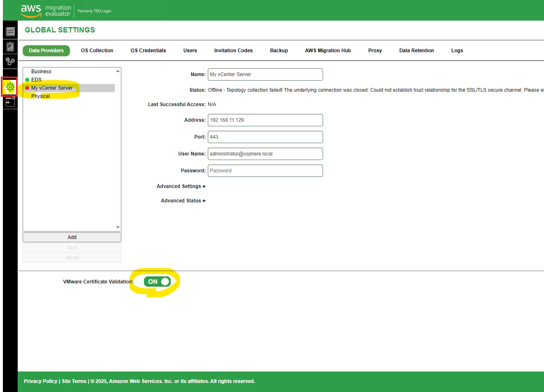Open the Privacy Policy link

point(40,381)
